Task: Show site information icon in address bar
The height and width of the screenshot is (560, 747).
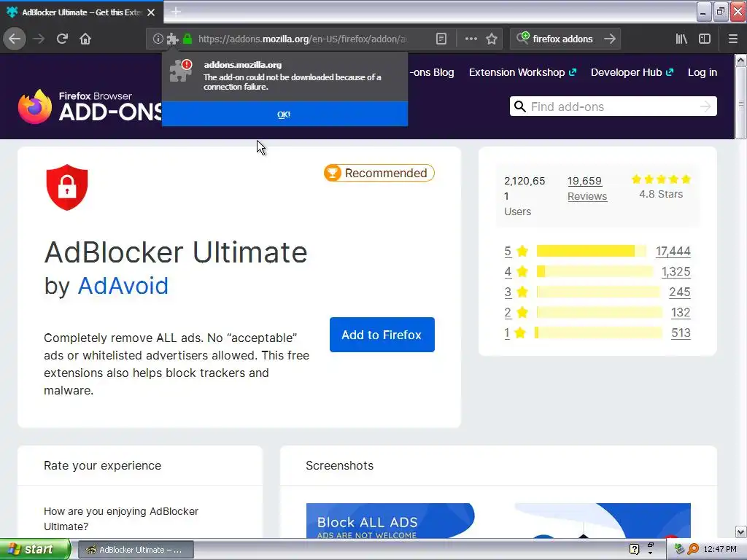Action: 158,39
